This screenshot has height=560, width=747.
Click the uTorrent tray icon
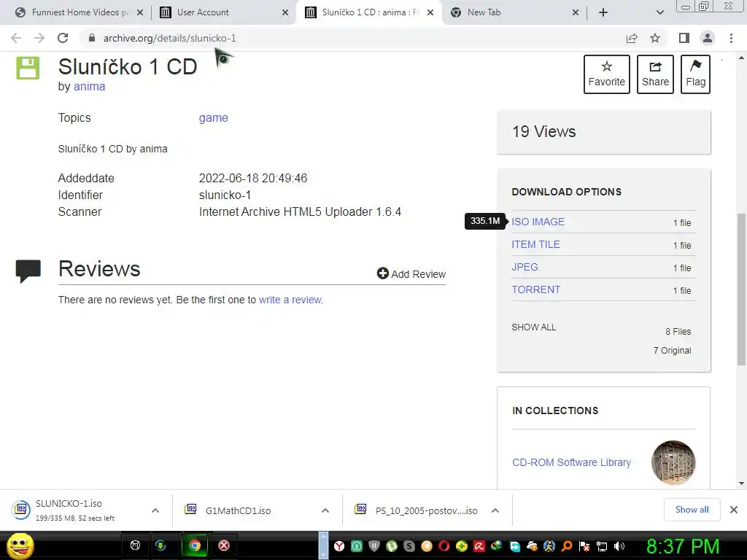point(391,546)
